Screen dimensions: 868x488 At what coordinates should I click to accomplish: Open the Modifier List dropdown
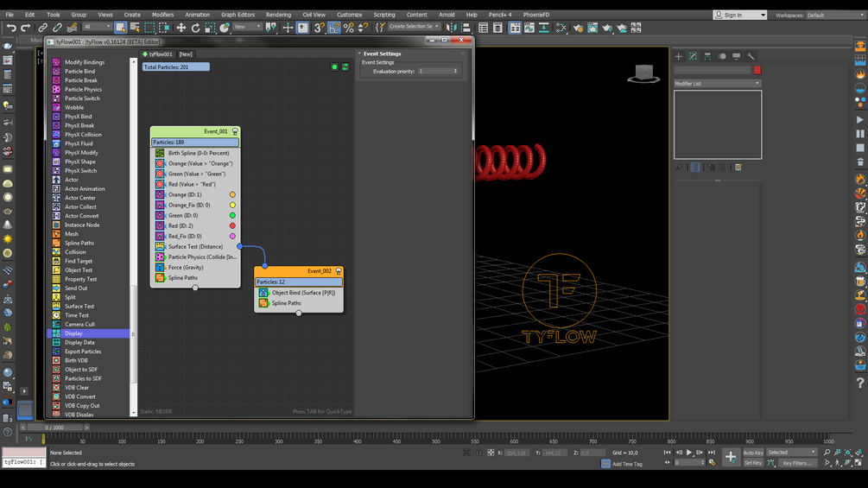(x=718, y=84)
